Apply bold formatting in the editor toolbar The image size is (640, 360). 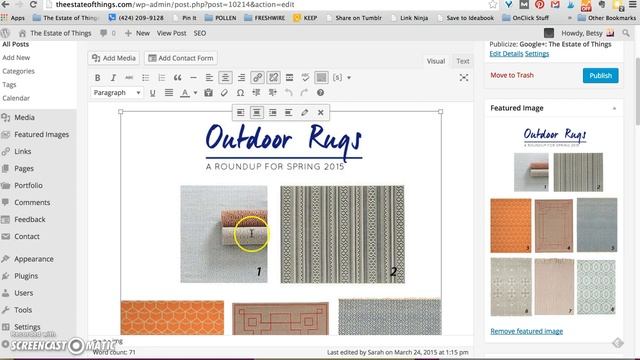97,78
